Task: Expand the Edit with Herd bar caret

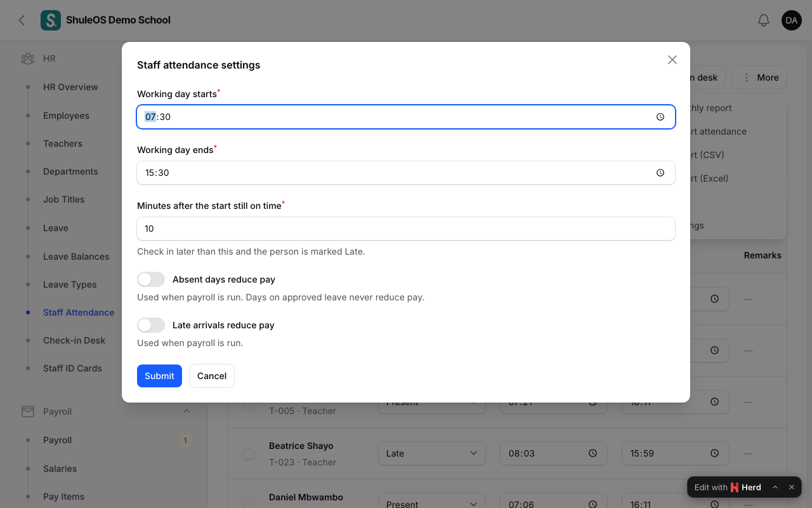Action: (x=775, y=487)
